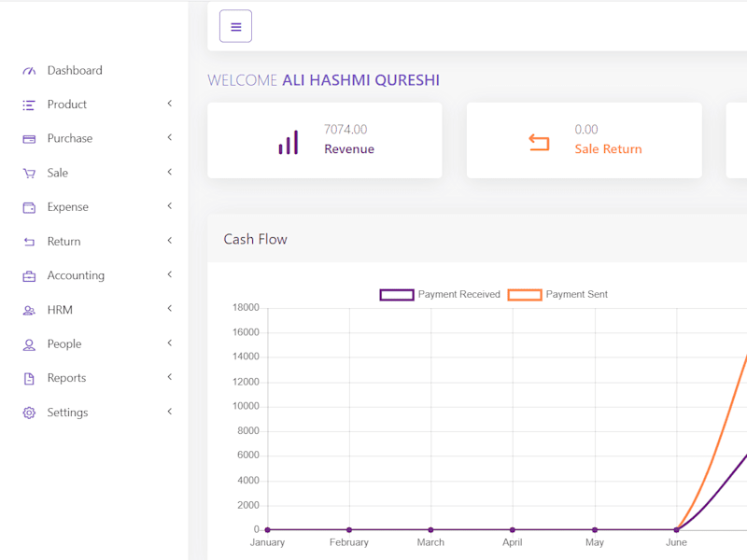Open the People menu item
This screenshot has width=747, height=560.
(x=64, y=343)
